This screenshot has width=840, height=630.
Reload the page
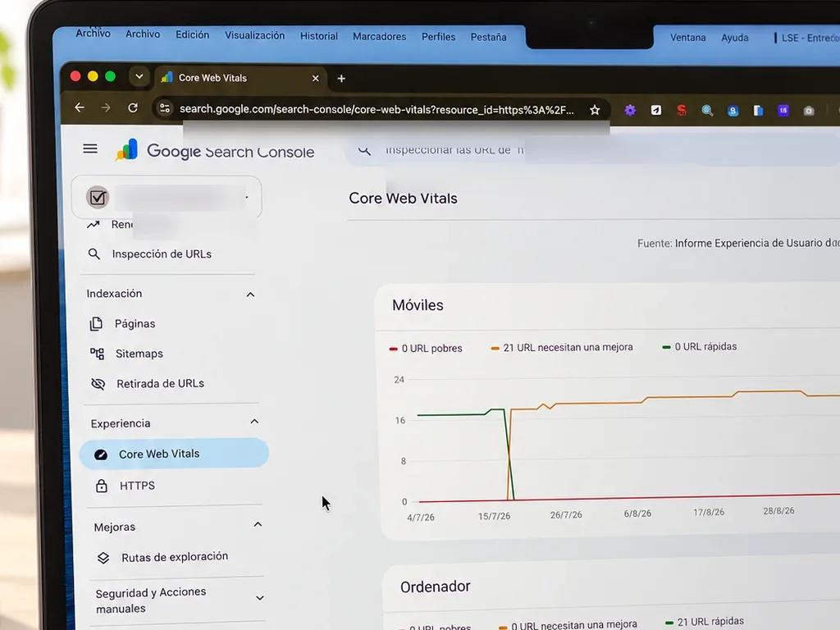(x=133, y=107)
